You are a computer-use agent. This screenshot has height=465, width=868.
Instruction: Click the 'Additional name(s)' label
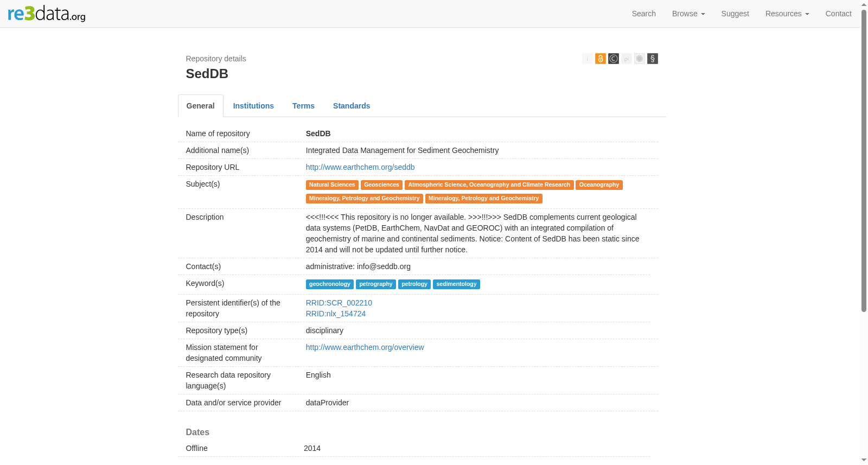[218, 150]
